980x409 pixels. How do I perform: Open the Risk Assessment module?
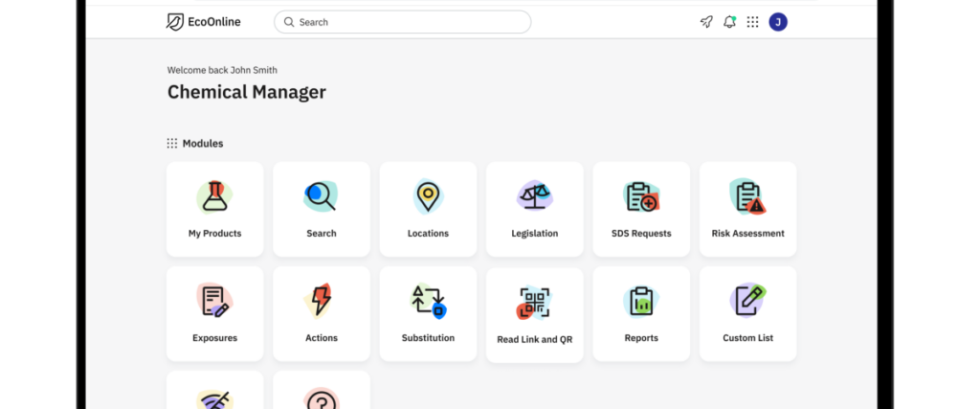[747, 209]
